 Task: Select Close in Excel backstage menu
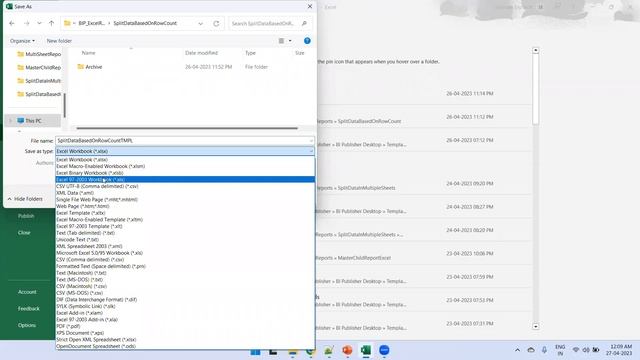point(24,233)
